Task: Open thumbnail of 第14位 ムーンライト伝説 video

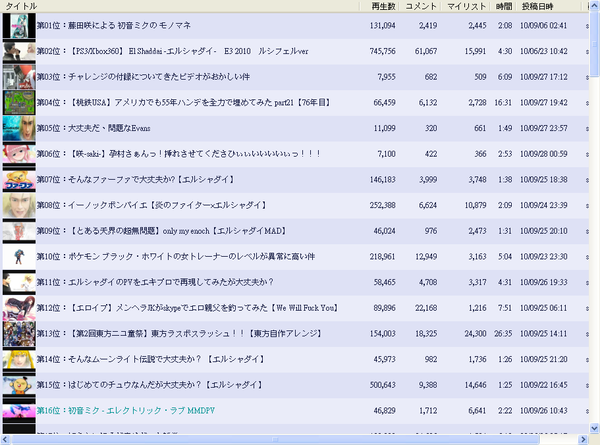Action: [19, 359]
